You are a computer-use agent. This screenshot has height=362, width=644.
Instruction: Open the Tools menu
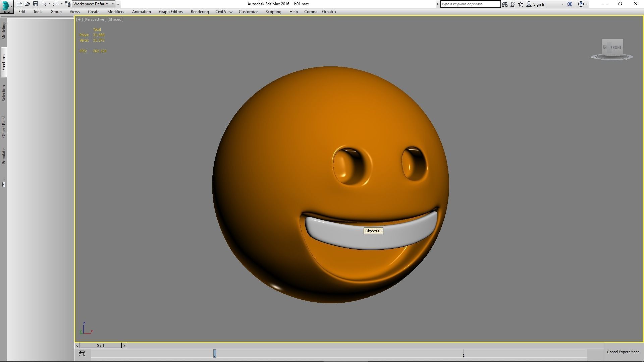38,12
